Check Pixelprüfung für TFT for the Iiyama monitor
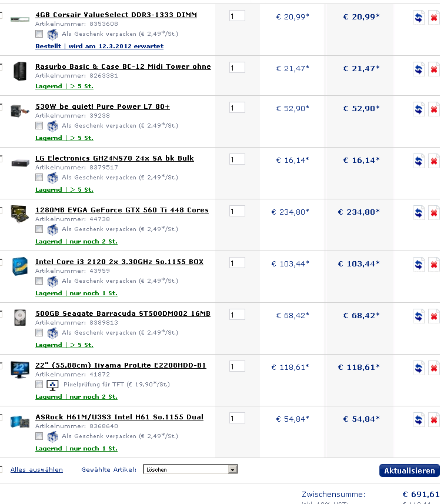Image resolution: width=444 pixels, height=504 pixels. (39, 384)
